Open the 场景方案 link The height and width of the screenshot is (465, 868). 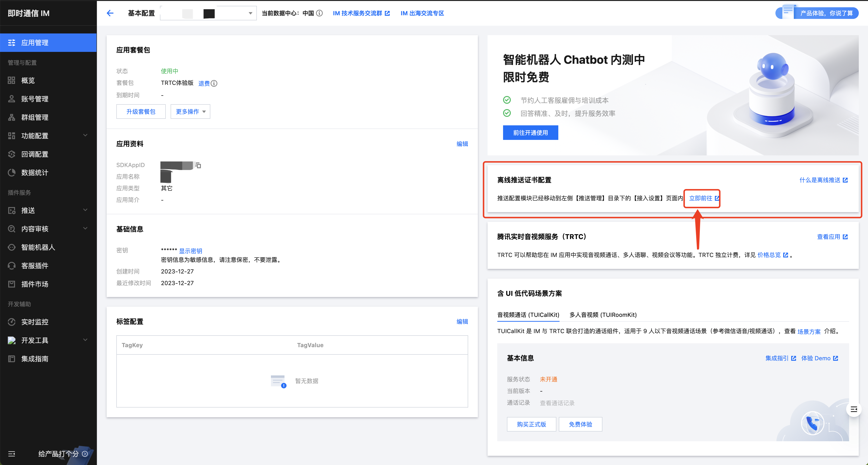click(809, 331)
